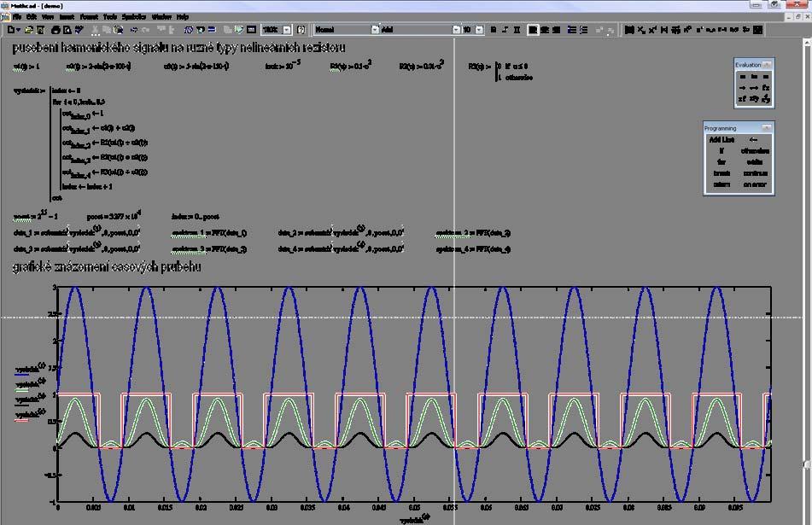Viewport: 812px width, 525px height.
Task: Select Align Right text alignment
Action: click(x=556, y=30)
